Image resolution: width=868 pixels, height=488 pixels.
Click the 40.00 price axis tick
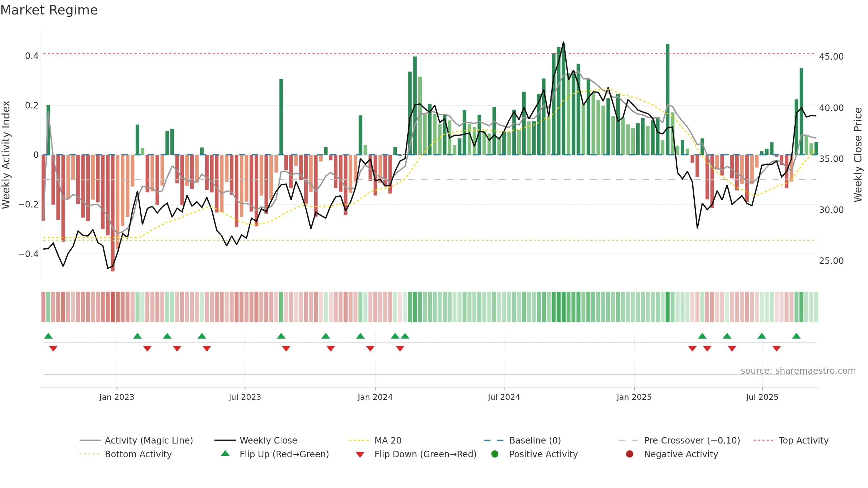[x=831, y=108]
